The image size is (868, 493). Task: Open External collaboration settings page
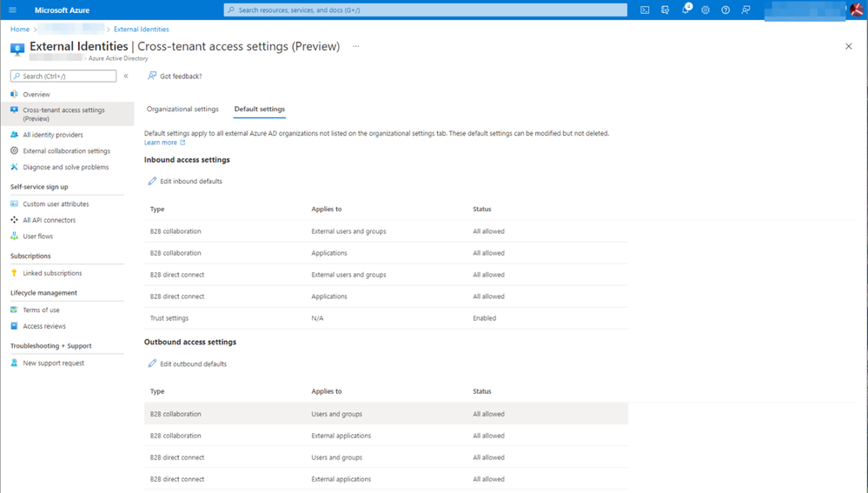[x=66, y=151]
